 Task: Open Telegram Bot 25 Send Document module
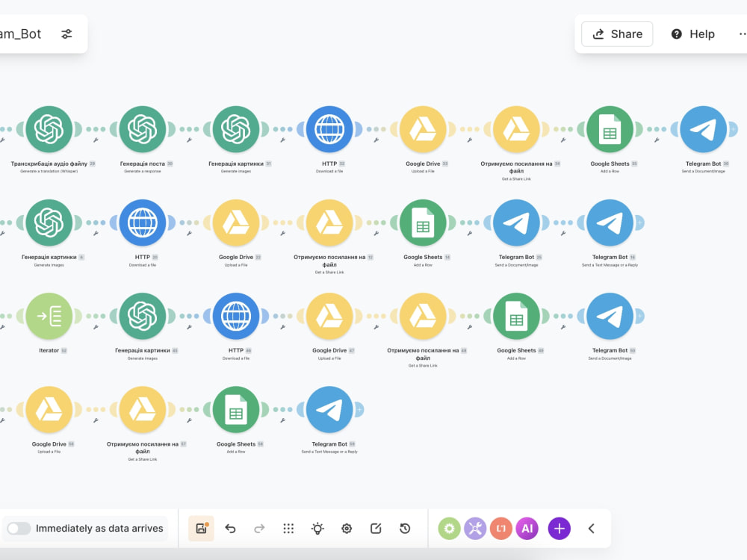tap(516, 223)
